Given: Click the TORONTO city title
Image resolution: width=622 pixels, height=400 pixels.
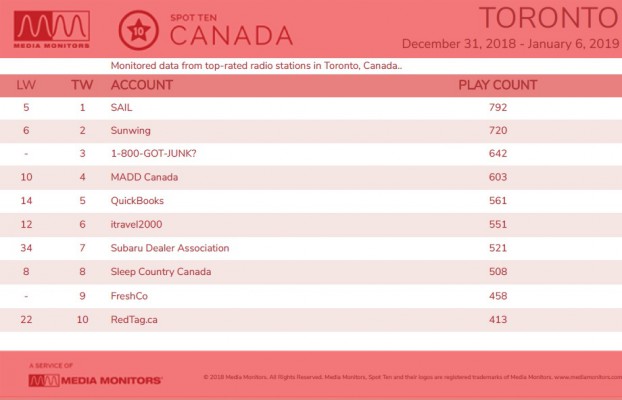Looking at the screenshot, I should [549, 18].
